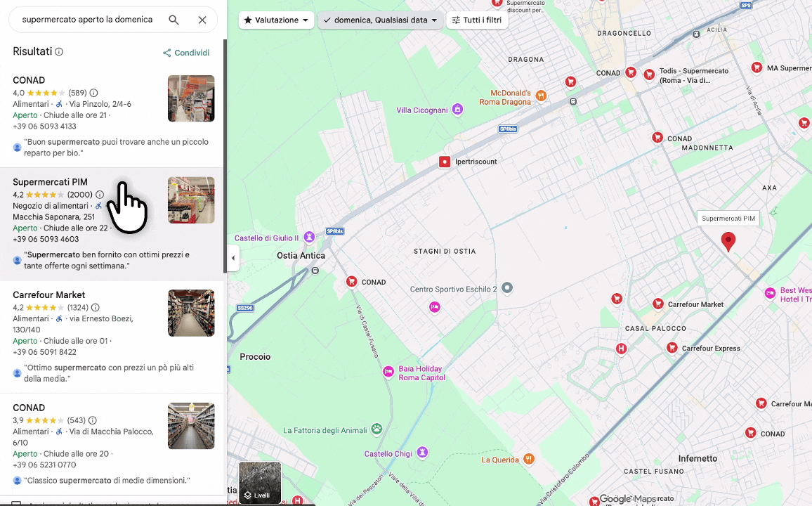Click the CONAD marker near Ostia Antica

tap(352, 282)
